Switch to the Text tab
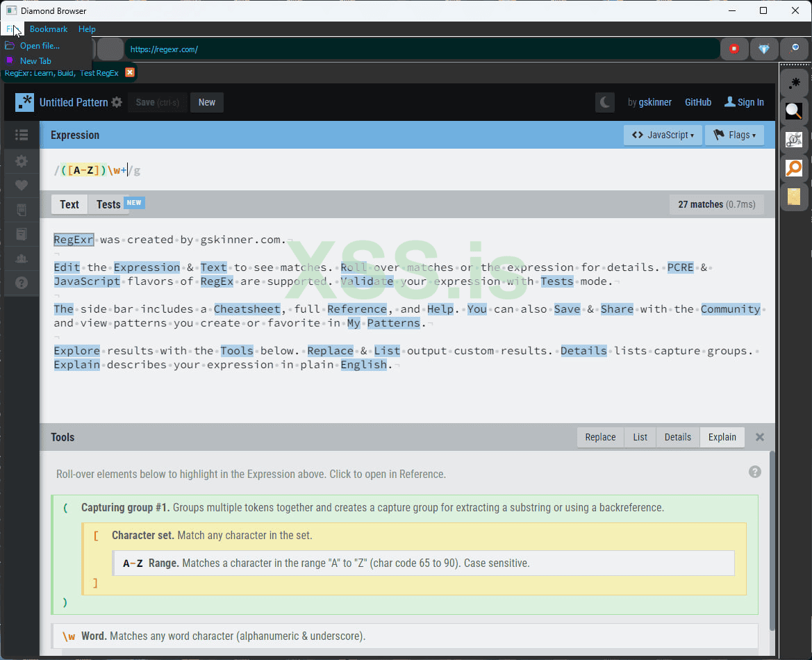Image resolution: width=812 pixels, height=660 pixels. [69, 205]
